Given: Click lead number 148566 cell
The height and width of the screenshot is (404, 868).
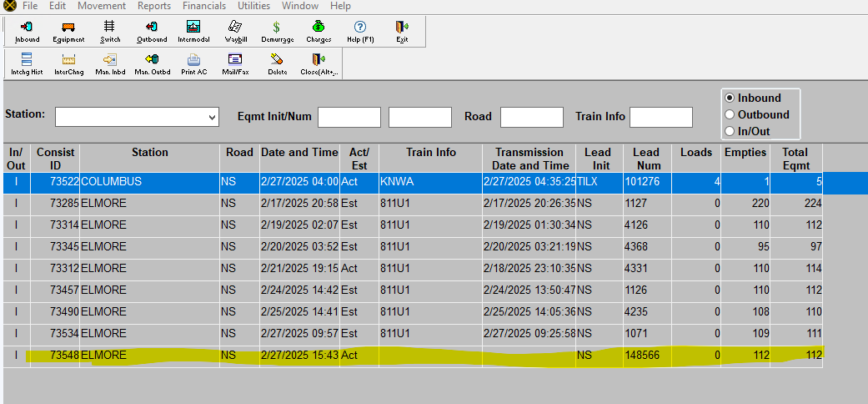Looking at the screenshot, I should (648, 356).
